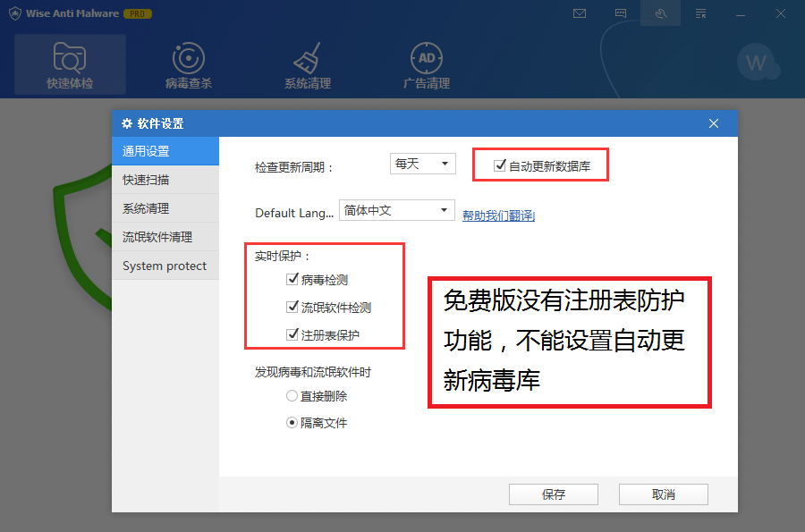Open the envelope mail icon in titlebar

click(580, 13)
